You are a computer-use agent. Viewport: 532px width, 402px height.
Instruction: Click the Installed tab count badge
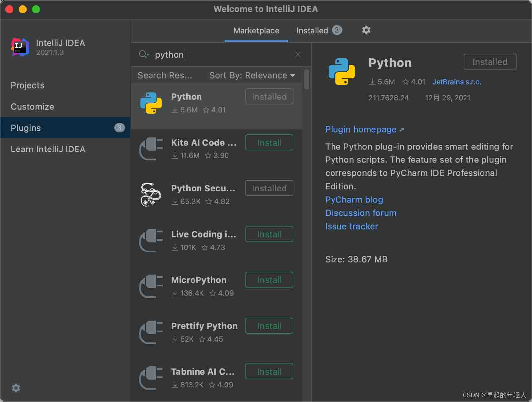point(337,30)
